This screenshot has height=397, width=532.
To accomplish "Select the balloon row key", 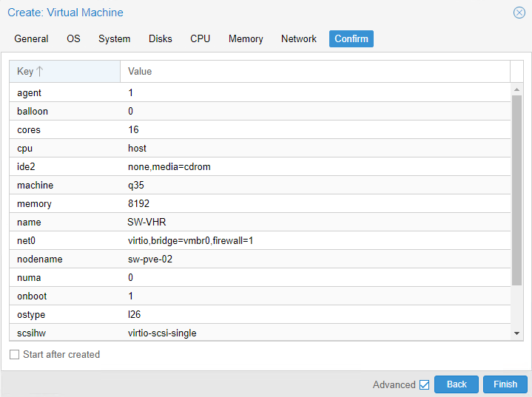I will pyautogui.click(x=33, y=111).
